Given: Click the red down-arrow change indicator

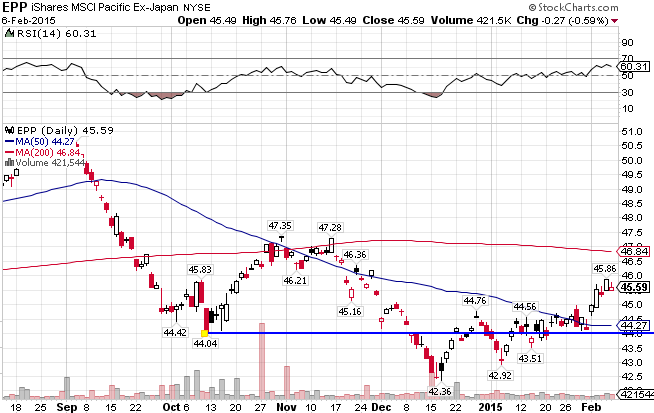Looking at the screenshot, I should [615, 21].
